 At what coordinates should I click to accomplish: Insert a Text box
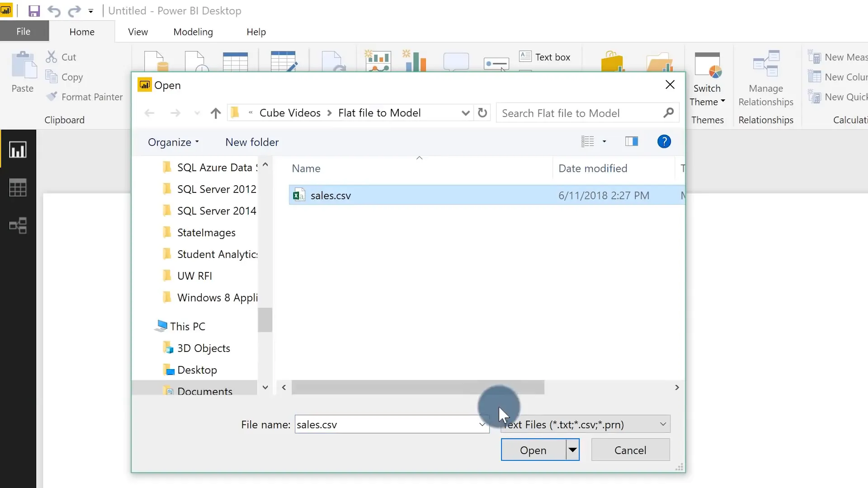pyautogui.click(x=545, y=56)
